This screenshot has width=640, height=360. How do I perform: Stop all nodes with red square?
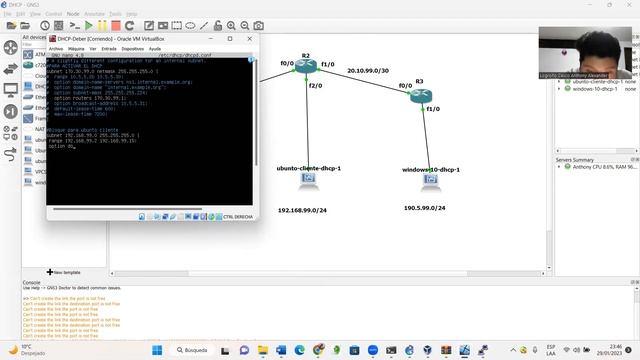click(116, 26)
